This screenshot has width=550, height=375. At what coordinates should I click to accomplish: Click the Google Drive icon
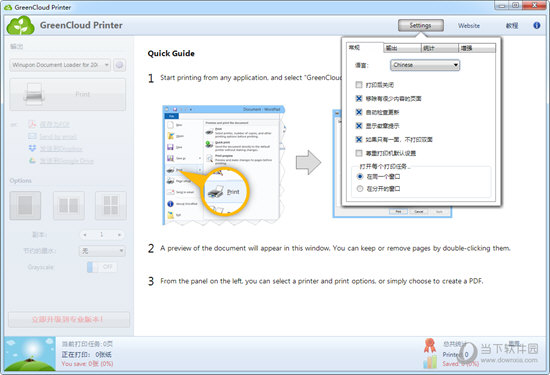32,161
